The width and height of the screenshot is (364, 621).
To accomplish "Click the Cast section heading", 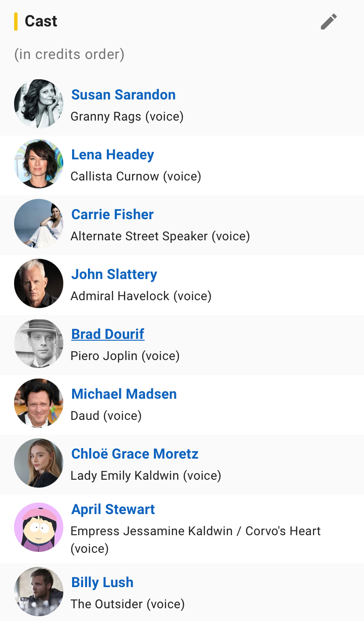I will pyautogui.click(x=41, y=21).
